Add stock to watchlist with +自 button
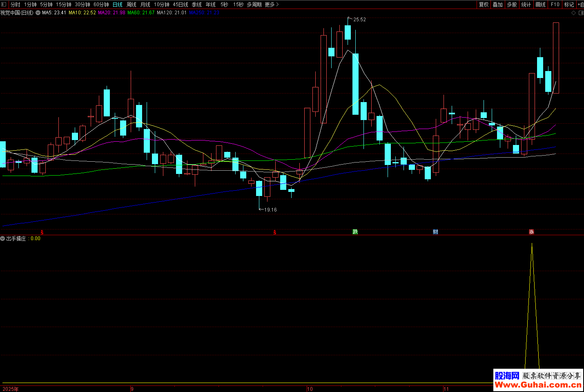584x392 pixels. [580, 4]
